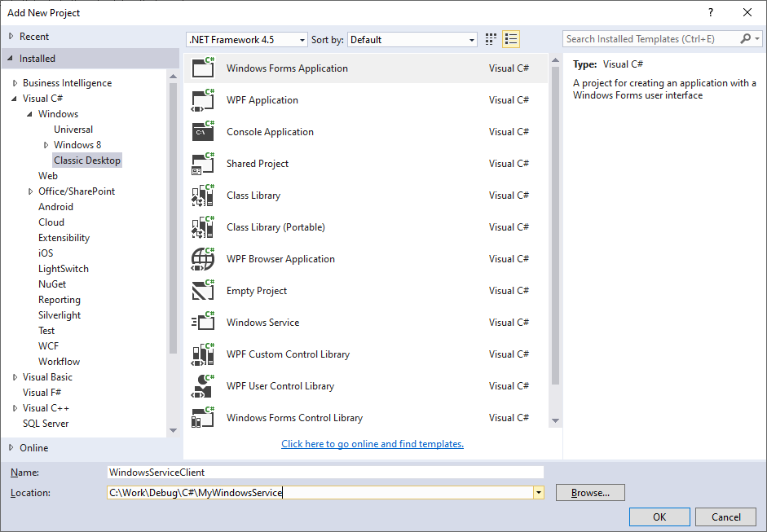Viewport: 767px width, 532px height.
Task: Select the Cloud category
Action: [x=51, y=222]
